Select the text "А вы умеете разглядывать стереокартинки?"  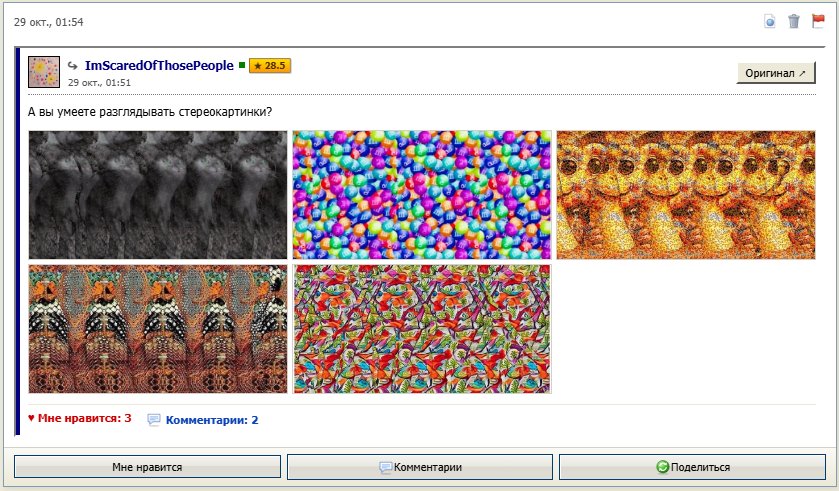[150, 112]
